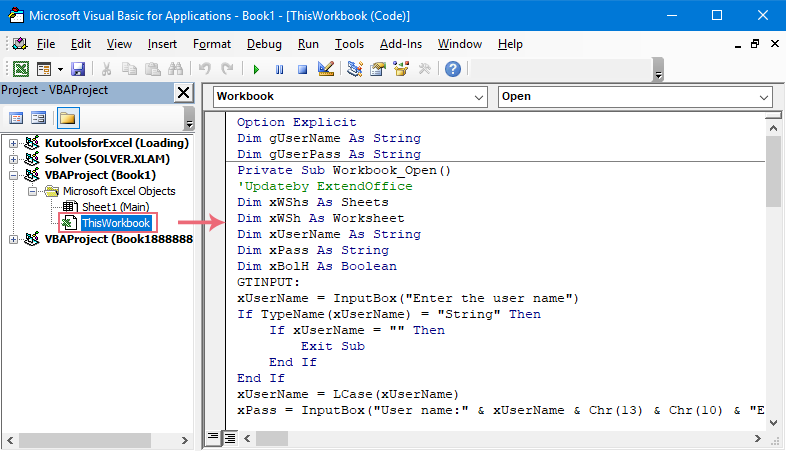
Task: Click code window scroll down arrow
Action: (x=773, y=422)
